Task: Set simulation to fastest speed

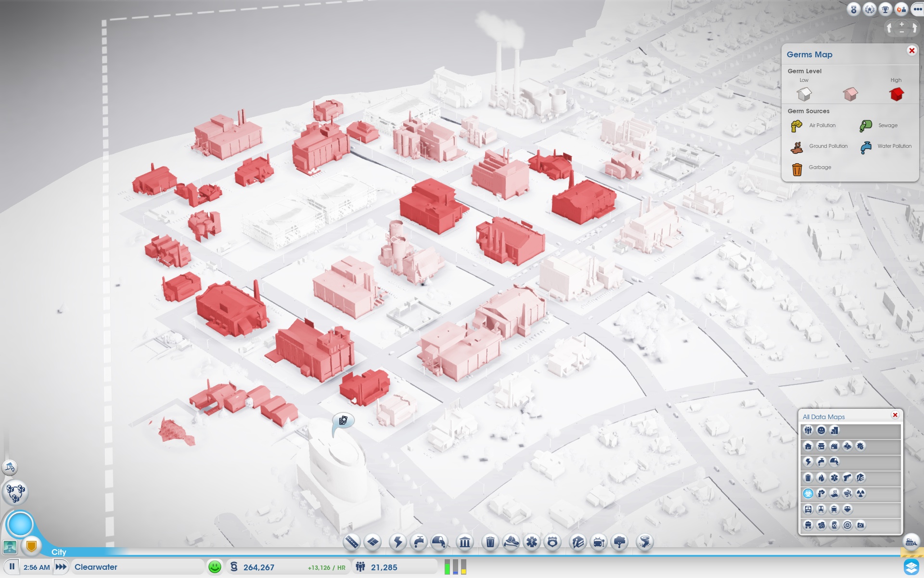Action: (61, 567)
